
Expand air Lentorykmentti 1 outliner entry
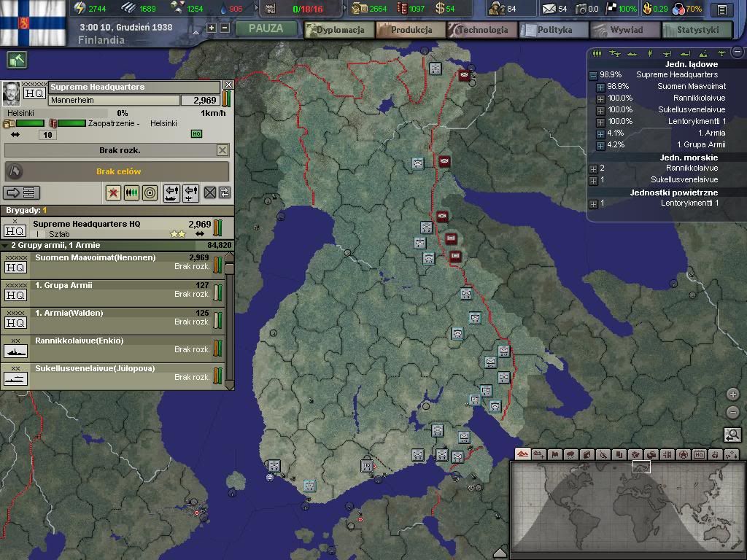coord(593,204)
